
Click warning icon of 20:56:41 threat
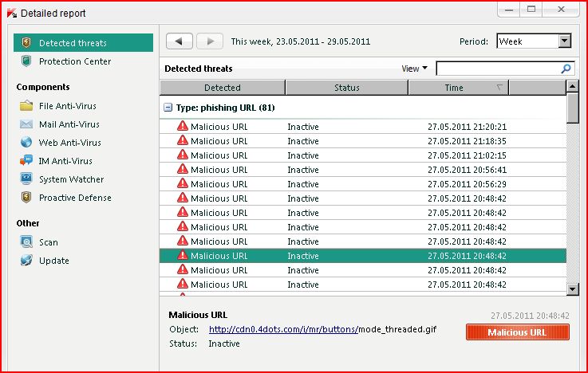point(183,169)
